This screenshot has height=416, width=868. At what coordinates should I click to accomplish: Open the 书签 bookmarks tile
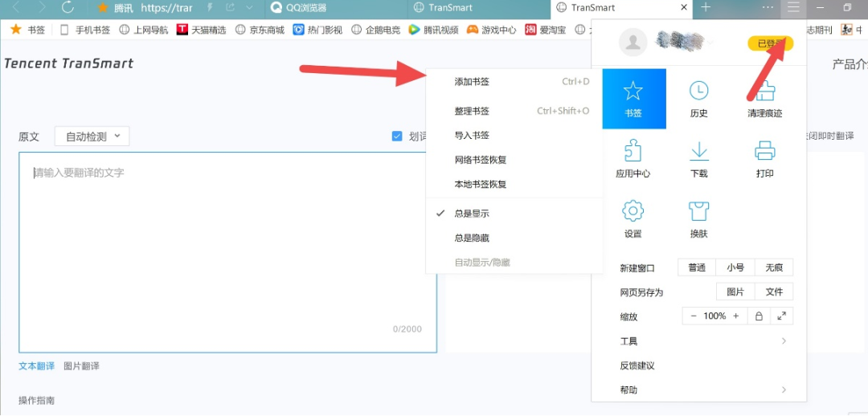pos(634,99)
